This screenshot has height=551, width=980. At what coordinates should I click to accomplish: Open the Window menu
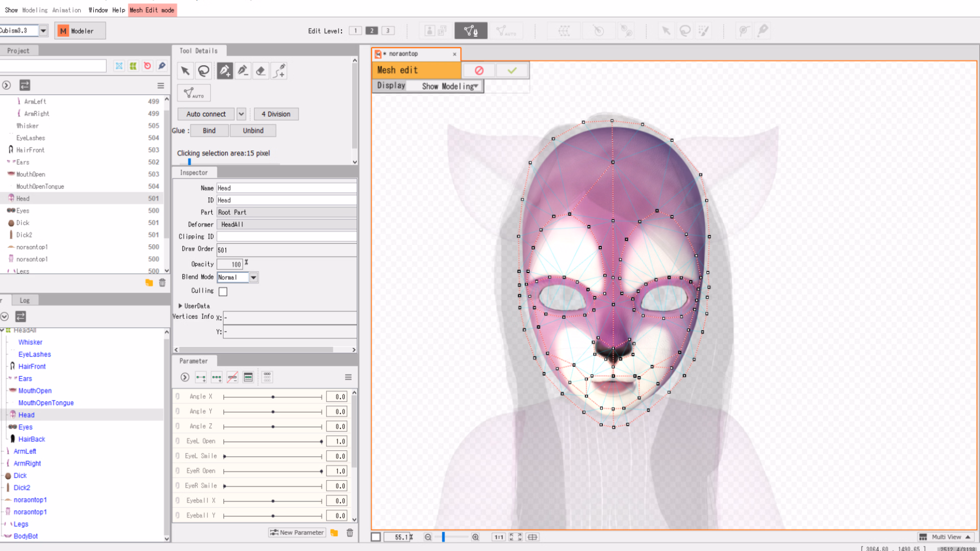pyautogui.click(x=98, y=10)
